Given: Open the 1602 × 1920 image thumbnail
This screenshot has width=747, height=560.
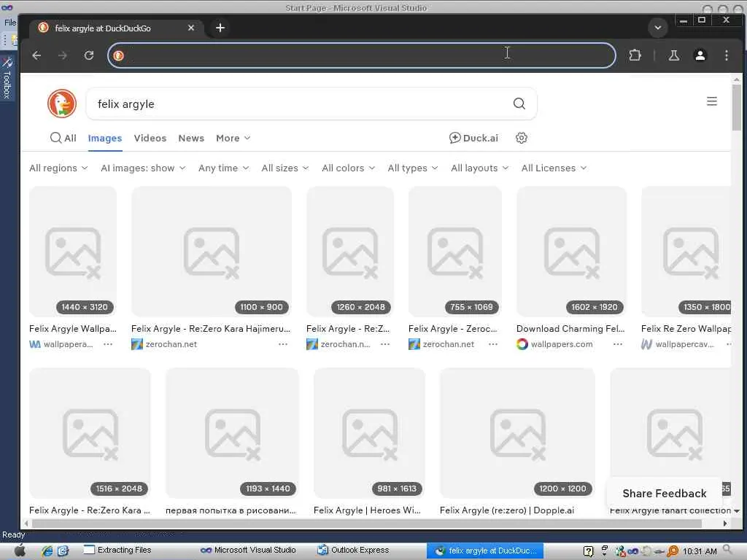Looking at the screenshot, I should tap(572, 252).
